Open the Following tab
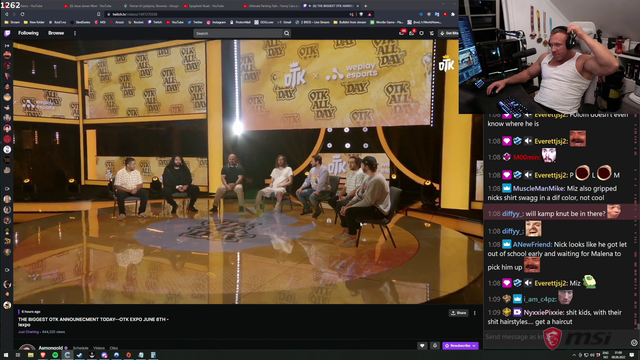Image resolution: width=640 pixels, height=360 pixels. click(28, 33)
